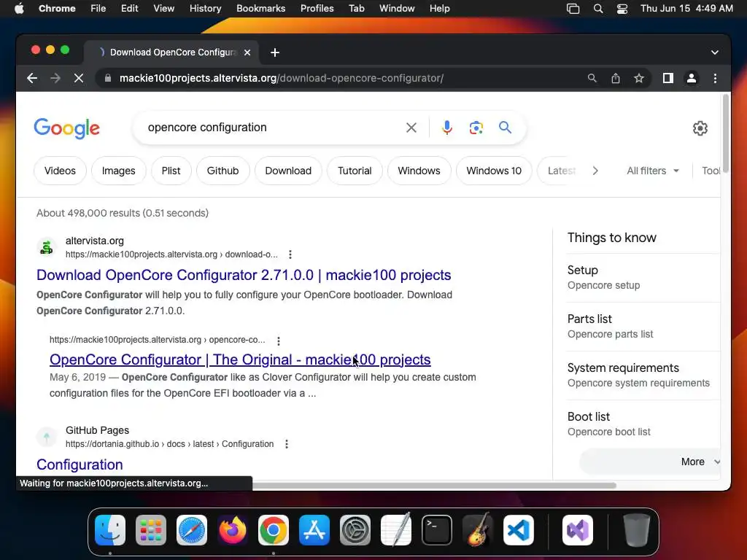Start voice search with microphone icon
The height and width of the screenshot is (560, 747).
coord(447,128)
